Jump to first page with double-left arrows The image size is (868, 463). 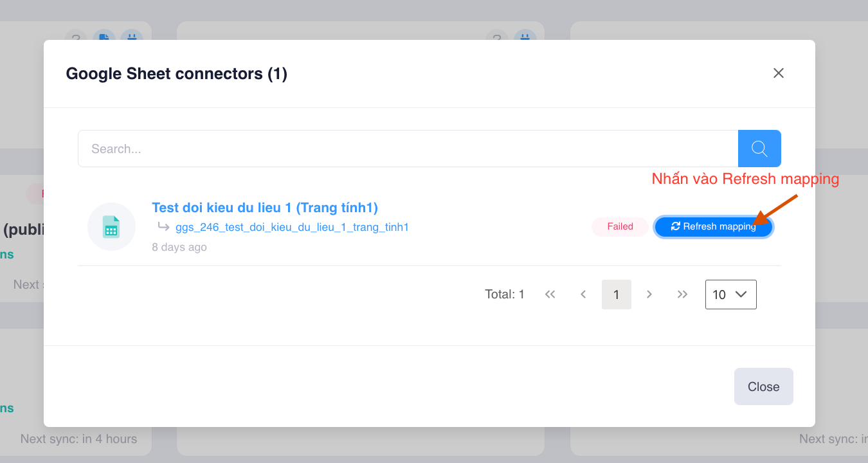click(550, 295)
